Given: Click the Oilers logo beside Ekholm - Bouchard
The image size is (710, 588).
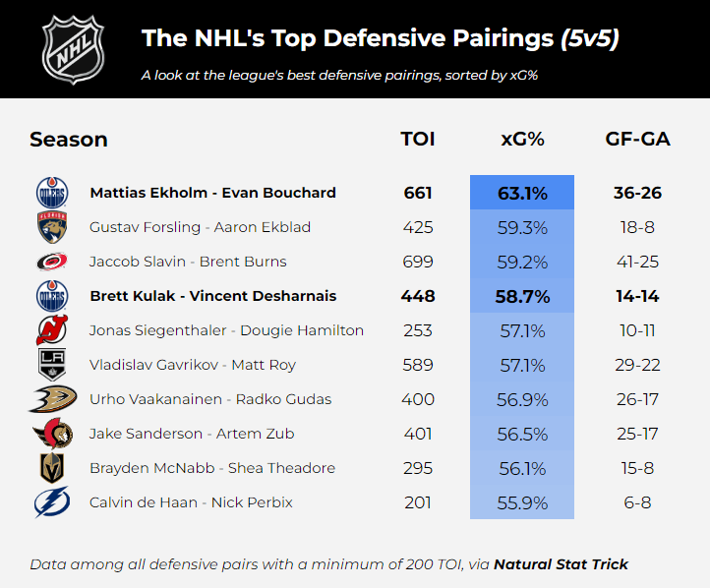Looking at the screenshot, I should pos(51,193).
